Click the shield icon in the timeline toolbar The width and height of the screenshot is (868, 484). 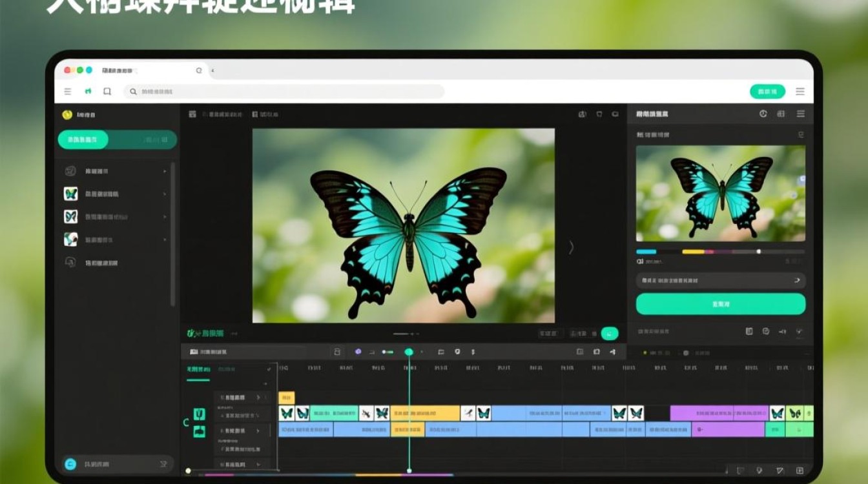coord(457,352)
